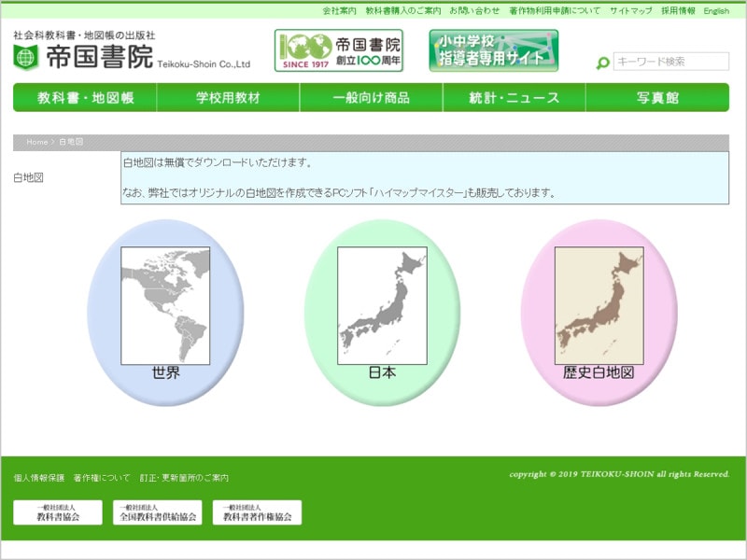This screenshot has height=560, width=747.
Task: Click the 全国教科書供給協会 footer emblem
Action: point(159,511)
